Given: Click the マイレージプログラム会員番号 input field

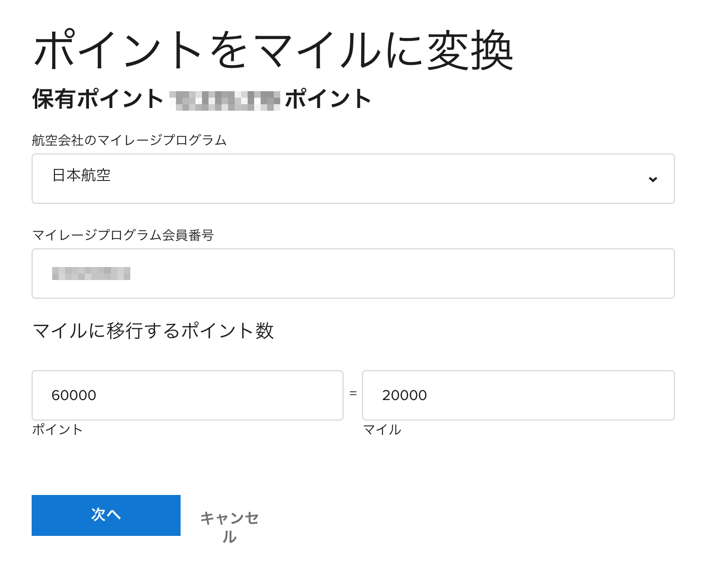Looking at the screenshot, I should 353,274.
